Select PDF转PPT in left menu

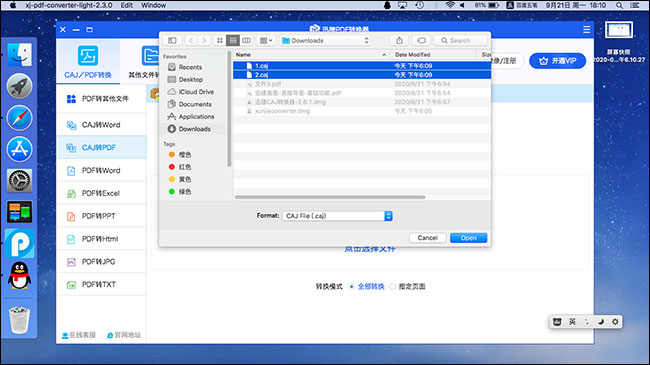click(101, 216)
